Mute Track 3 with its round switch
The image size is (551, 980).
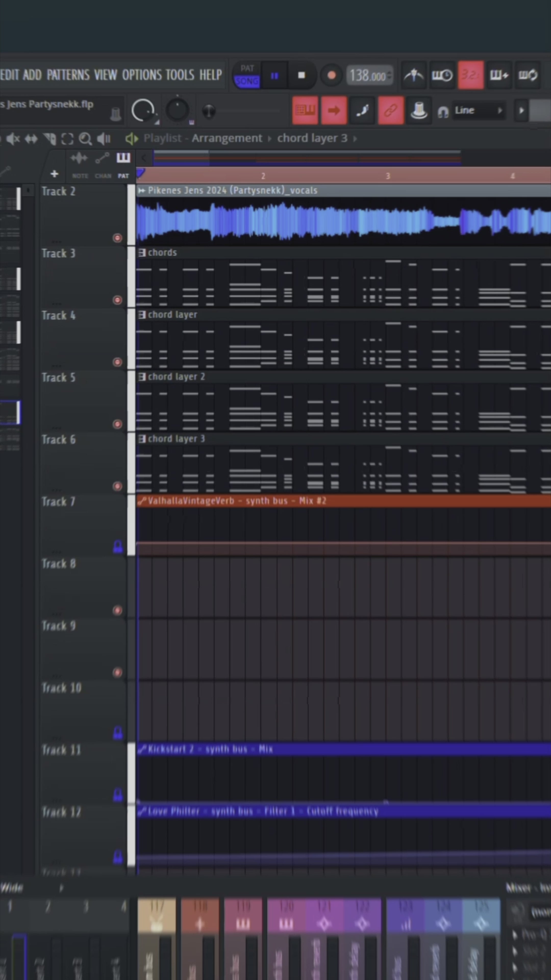118,300
